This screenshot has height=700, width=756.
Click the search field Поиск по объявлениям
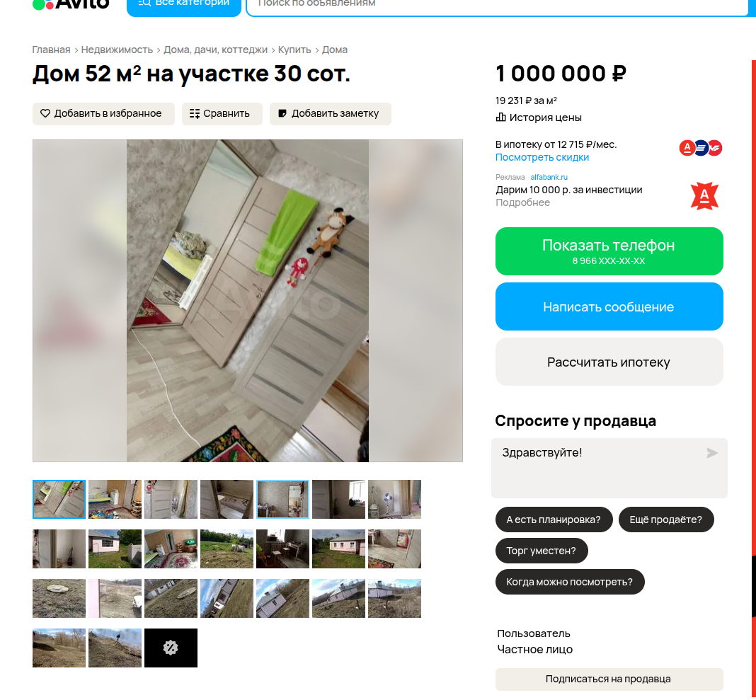[497, 5]
